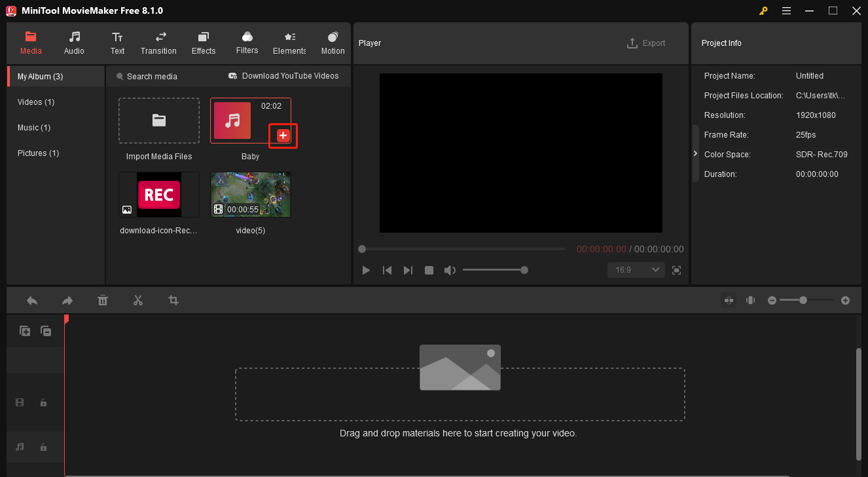Collapse the Project Info panel arrow
This screenshot has width=868, height=477.
(x=695, y=153)
